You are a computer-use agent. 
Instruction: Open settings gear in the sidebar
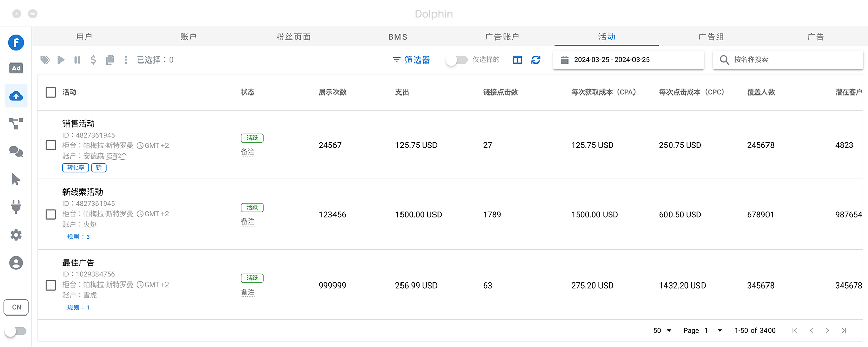tap(16, 235)
